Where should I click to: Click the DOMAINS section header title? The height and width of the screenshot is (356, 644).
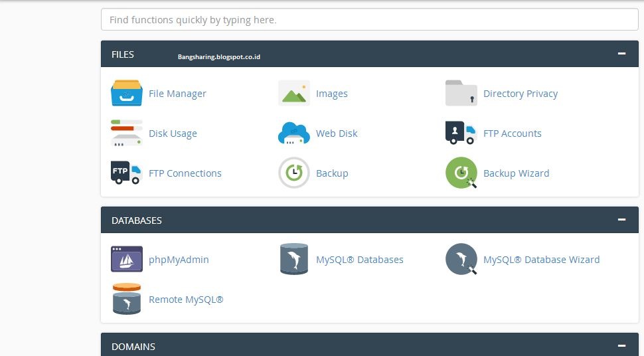tap(133, 347)
